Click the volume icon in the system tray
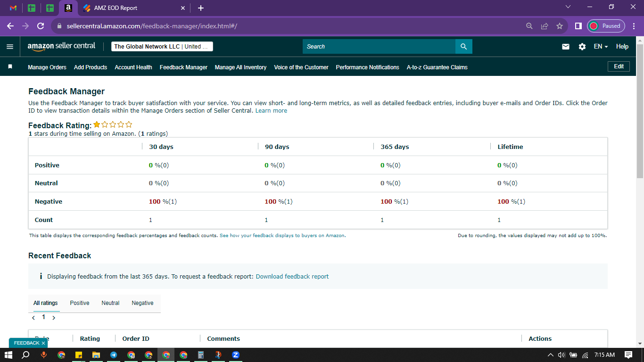 tap(561, 355)
